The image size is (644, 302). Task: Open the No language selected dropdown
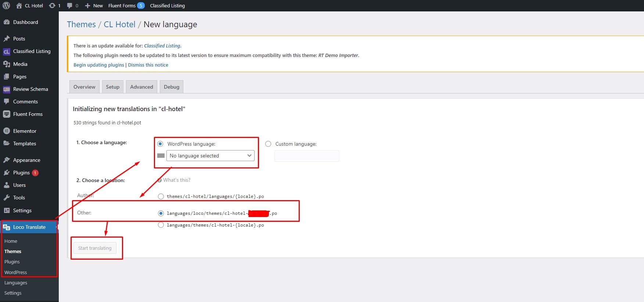point(211,156)
